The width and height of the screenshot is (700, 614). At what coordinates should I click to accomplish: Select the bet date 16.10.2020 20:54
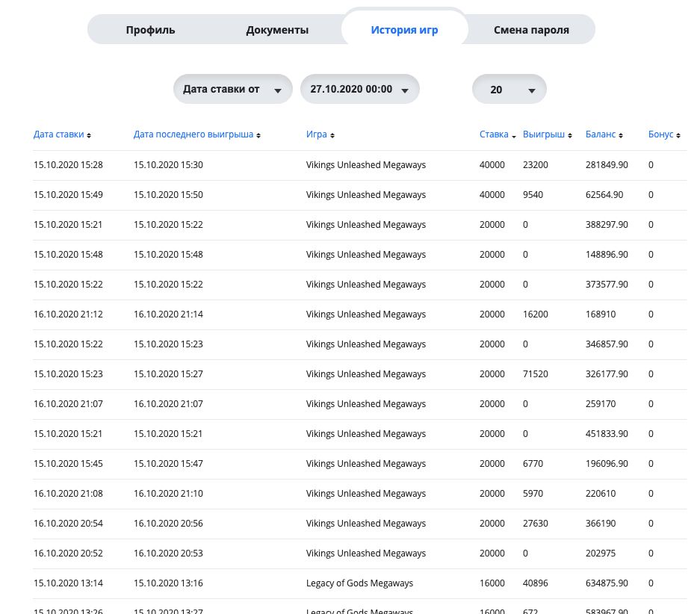(x=68, y=524)
